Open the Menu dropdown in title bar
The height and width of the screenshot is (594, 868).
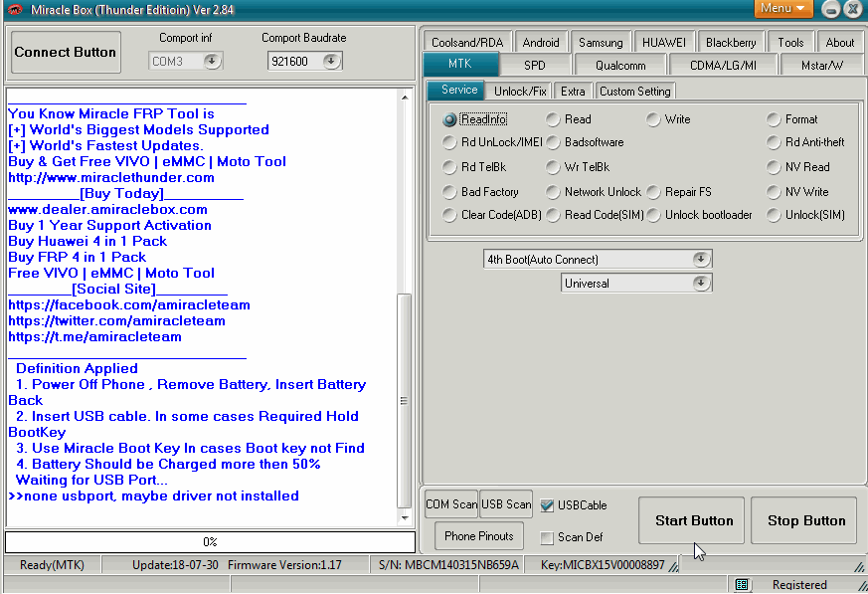pyautogui.click(x=782, y=8)
